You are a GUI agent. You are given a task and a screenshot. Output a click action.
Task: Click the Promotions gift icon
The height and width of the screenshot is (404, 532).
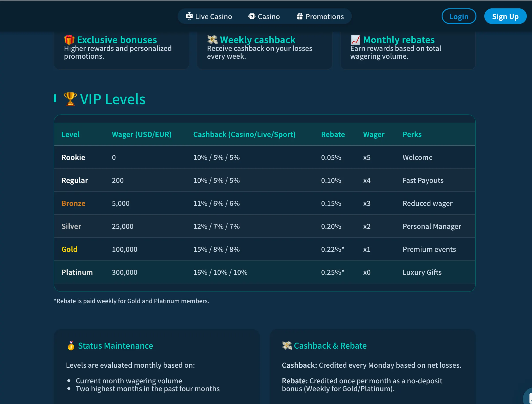299,16
